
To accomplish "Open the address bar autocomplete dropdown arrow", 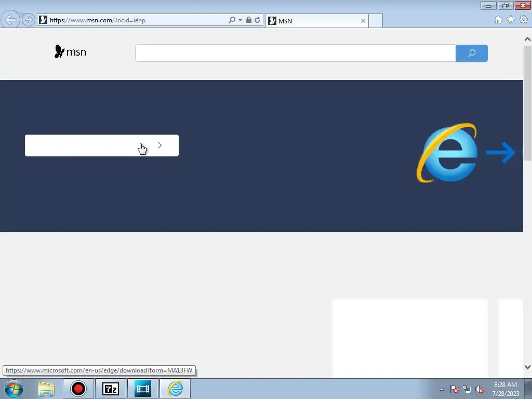I will pyautogui.click(x=240, y=20).
